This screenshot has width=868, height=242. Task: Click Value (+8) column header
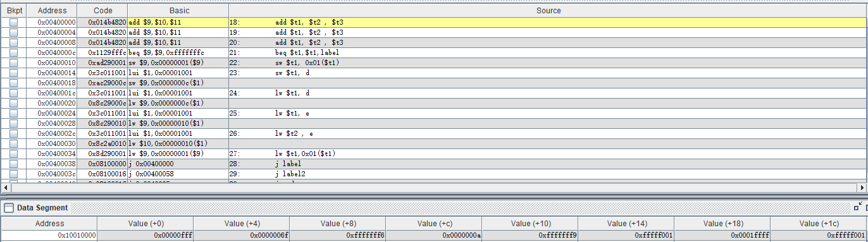point(338,224)
